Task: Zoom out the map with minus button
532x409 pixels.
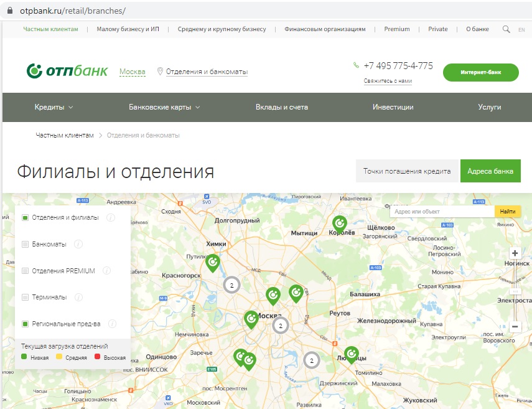Action: point(515,326)
